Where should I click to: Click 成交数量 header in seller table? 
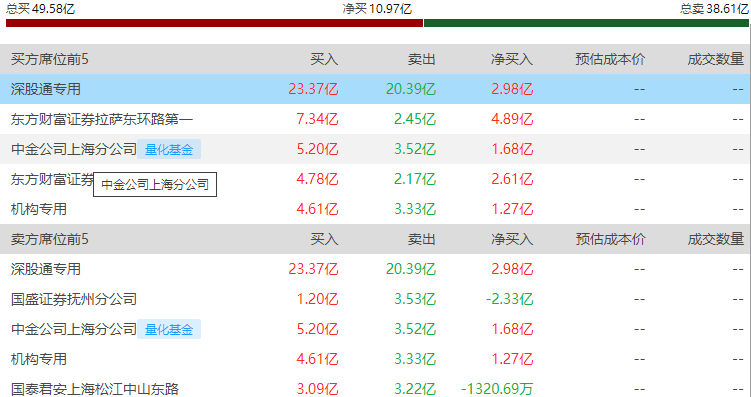pyautogui.click(x=716, y=239)
